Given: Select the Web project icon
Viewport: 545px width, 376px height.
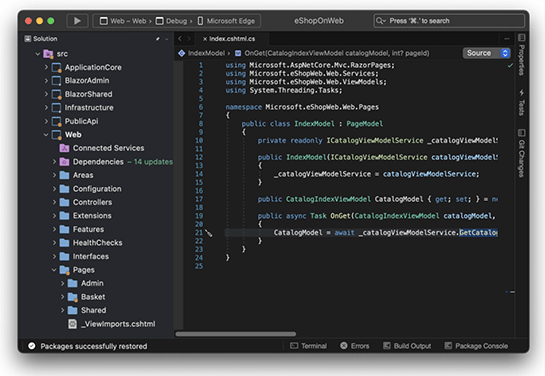Looking at the screenshot, I should coord(56,135).
